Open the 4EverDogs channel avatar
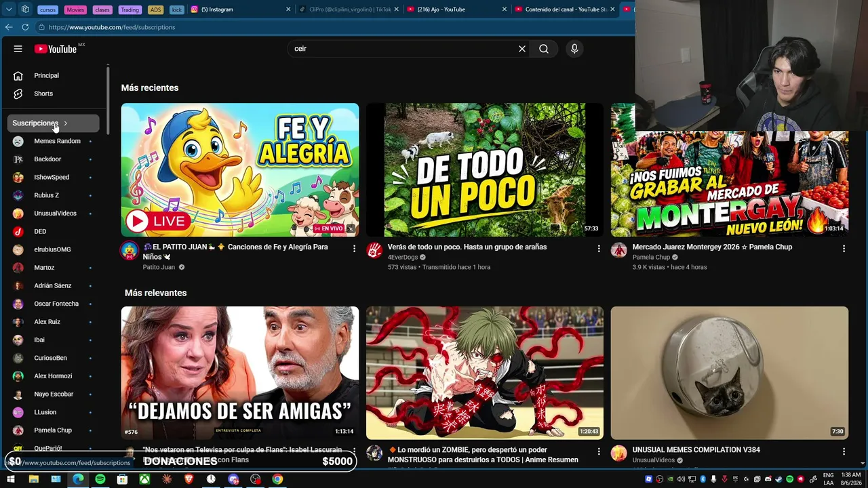 [x=374, y=250]
